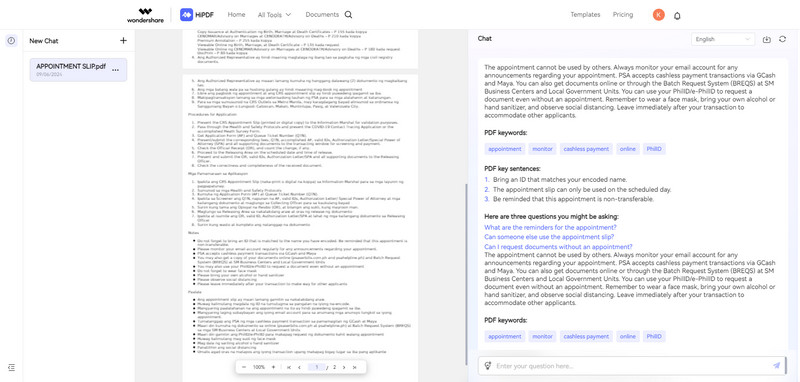Ask 'Can I request documents without an appointment?'
The width and height of the screenshot is (800, 382).
click(x=558, y=247)
